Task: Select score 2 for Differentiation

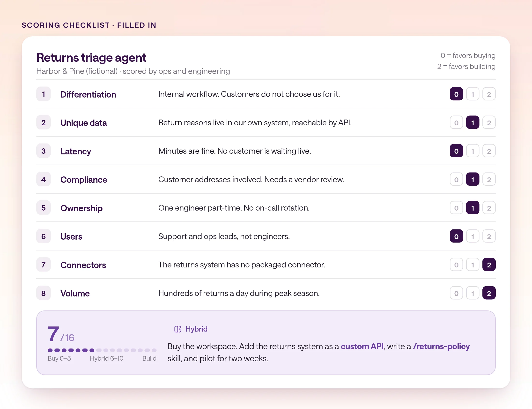Action: pos(489,94)
